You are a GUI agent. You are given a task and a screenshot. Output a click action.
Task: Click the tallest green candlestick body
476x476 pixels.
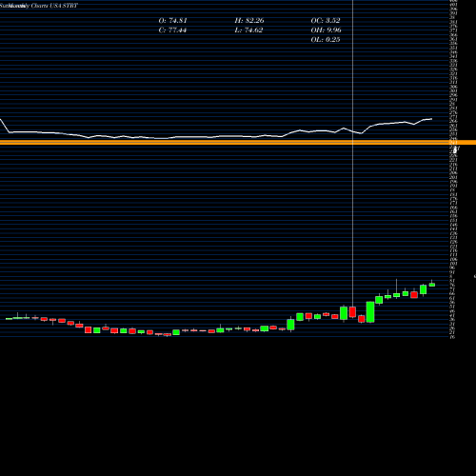(370, 312)
